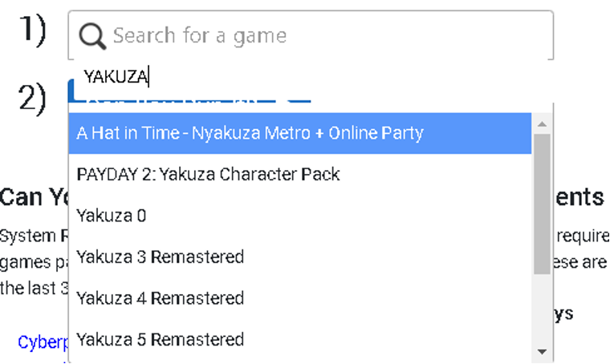Image resolution: width=610 pixels, height=364 pixels.
Task: Pick 'Yakuza 0' from the suggestions
Action: pos(112,216)
